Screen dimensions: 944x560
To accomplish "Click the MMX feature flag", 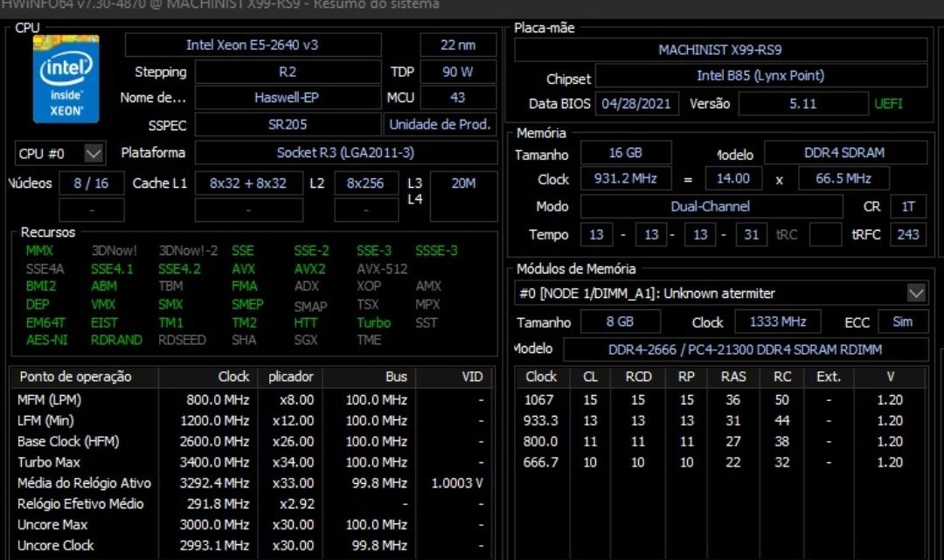I will click(x=39, y=251).
